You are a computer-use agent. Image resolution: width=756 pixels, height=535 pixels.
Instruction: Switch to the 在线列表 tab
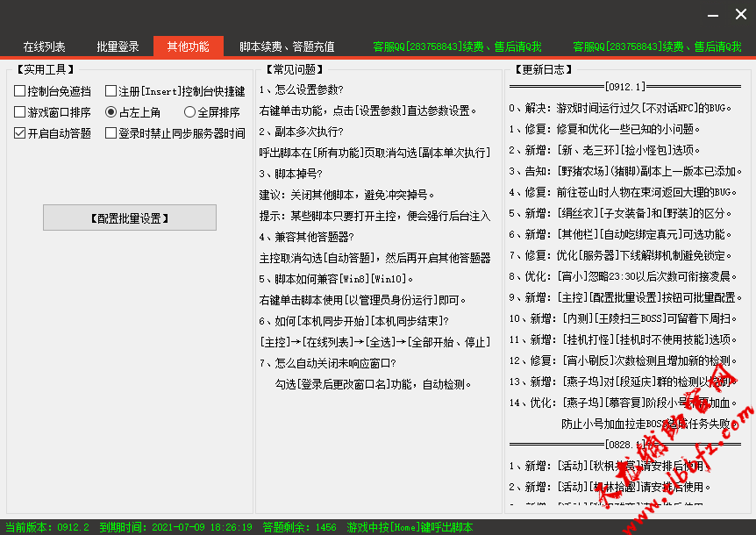pyautogui.click(x=44, y=46)
